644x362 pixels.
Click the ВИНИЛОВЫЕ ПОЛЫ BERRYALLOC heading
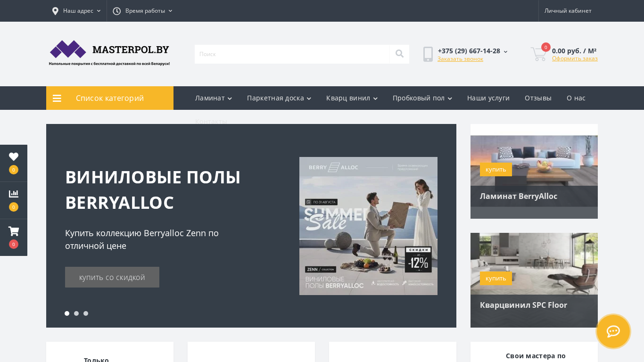[153, 189]
